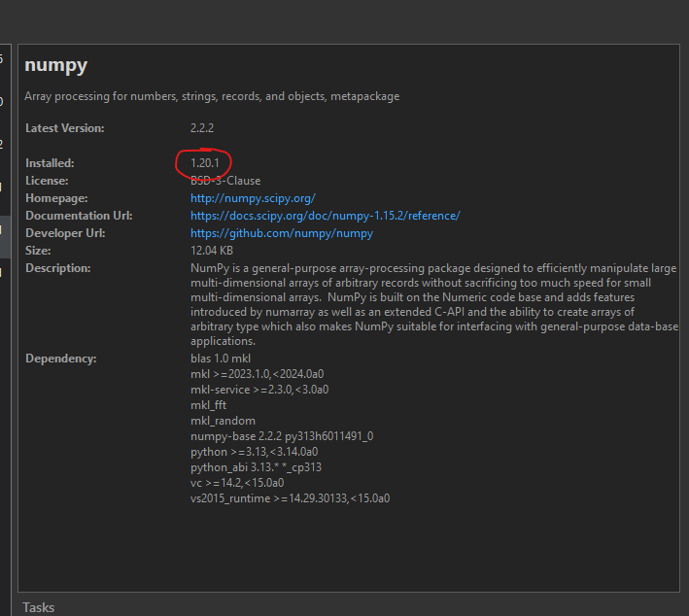Click dependency 'blas 1.0 mkl'
The image size is (689, 616).
point(221,359)
